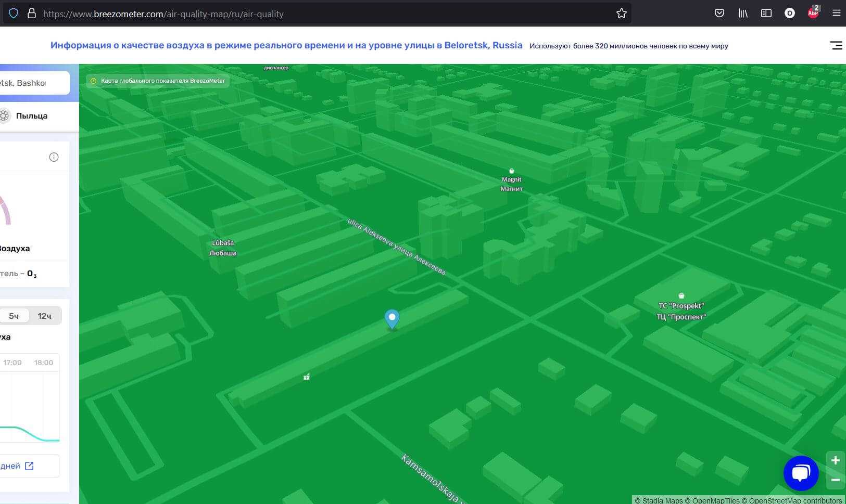This screenshot has width=846, height=504.
Task: Toggle the browser sidebar view icon
Action: (766, 14)
